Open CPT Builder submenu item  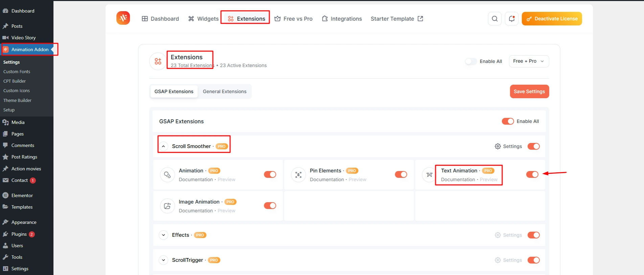(x=15, y=81)
